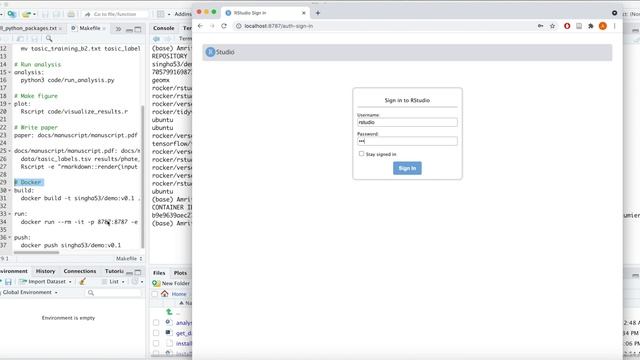Image resolution: width=640 pixels, height=360 pixels.
Task: Select the RStudio Sign In browser tab
Action: (x=265, y=13)
